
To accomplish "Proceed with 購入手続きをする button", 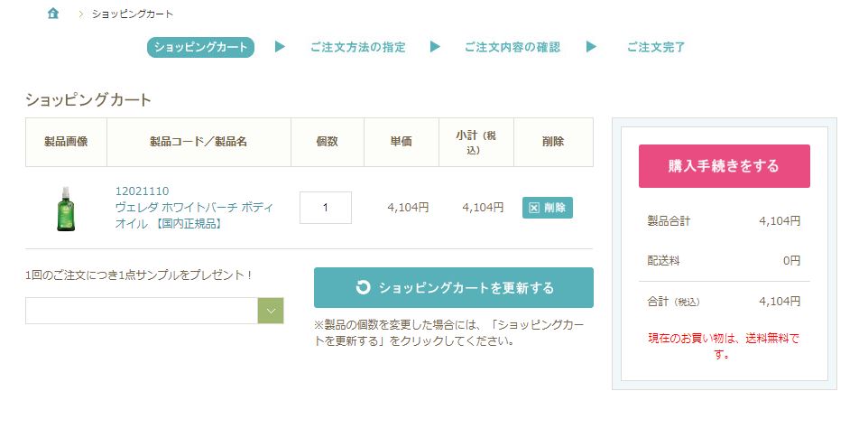I will tap(724, 166).
